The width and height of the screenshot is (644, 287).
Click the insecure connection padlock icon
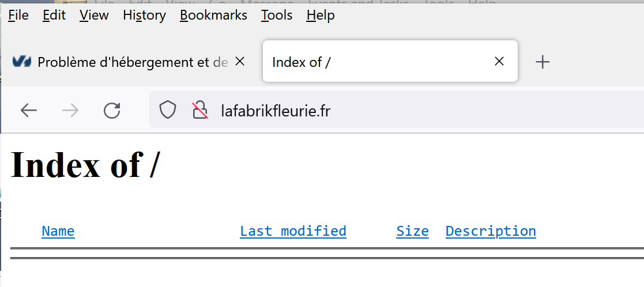point(199,110)
